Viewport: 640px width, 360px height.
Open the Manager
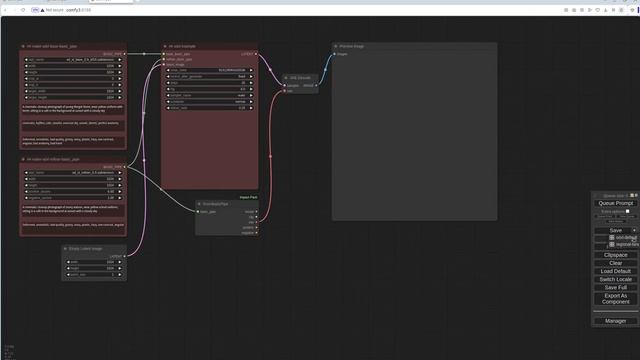point(616,321)
